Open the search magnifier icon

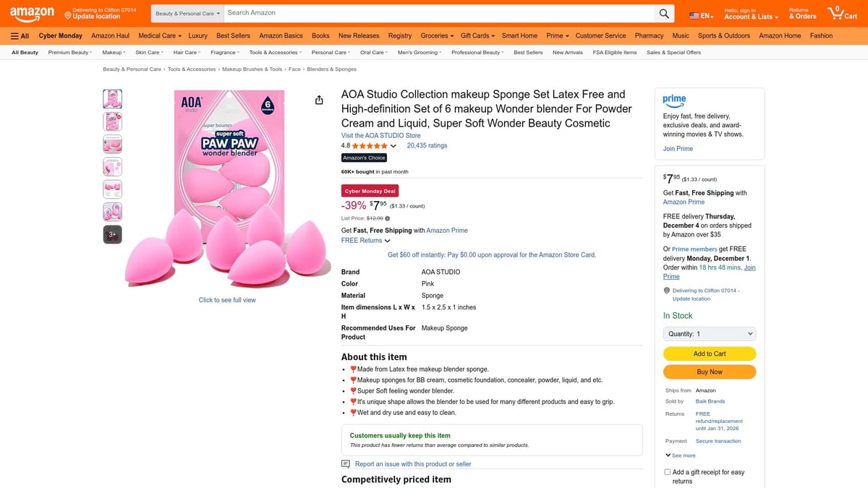(664, 13)
